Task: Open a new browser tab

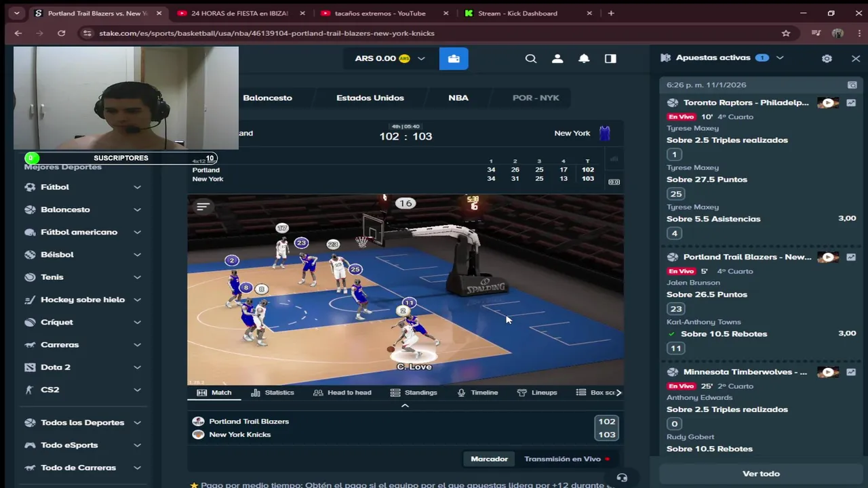Action: (611, 13)
